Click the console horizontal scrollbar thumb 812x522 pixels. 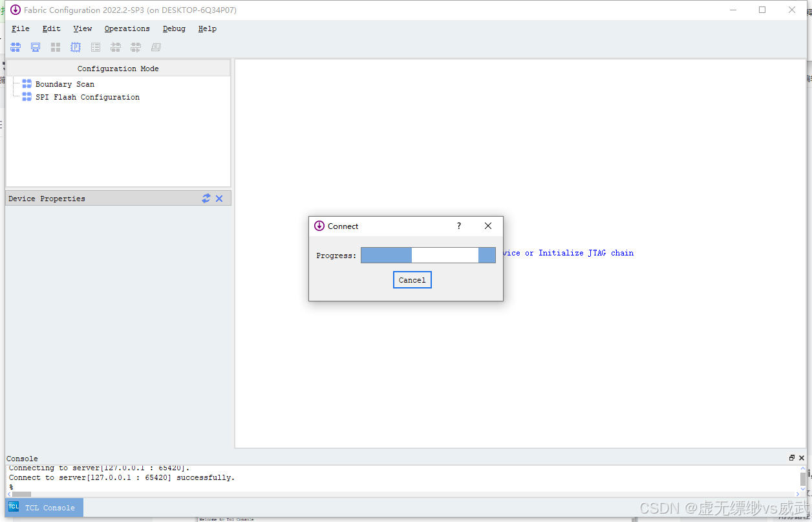coord(22,494)
